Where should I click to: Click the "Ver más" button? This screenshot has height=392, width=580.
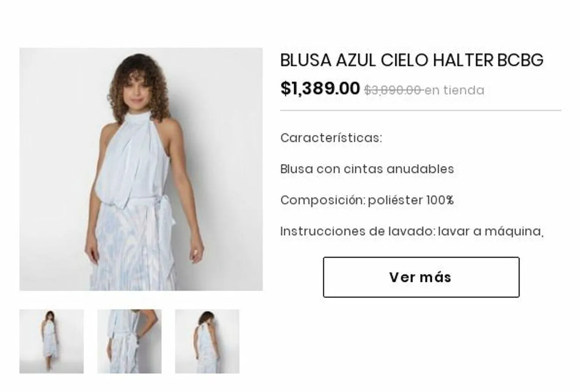coord(421,277)
